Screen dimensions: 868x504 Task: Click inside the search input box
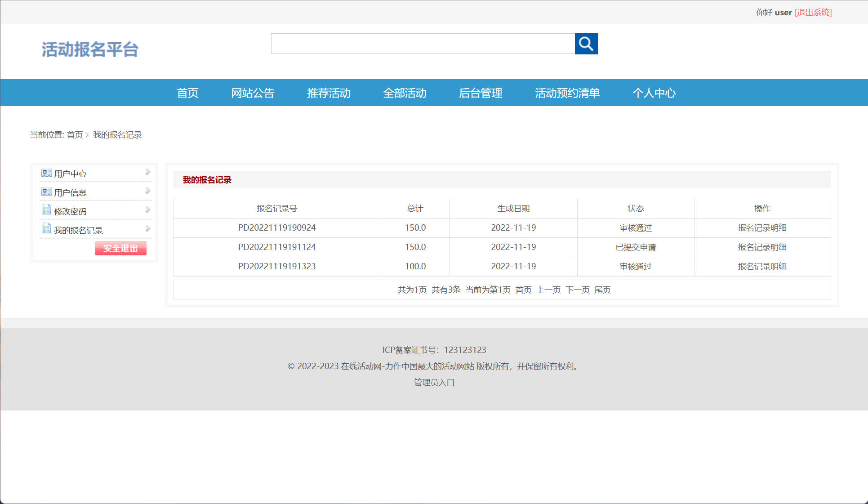[423, 44]
